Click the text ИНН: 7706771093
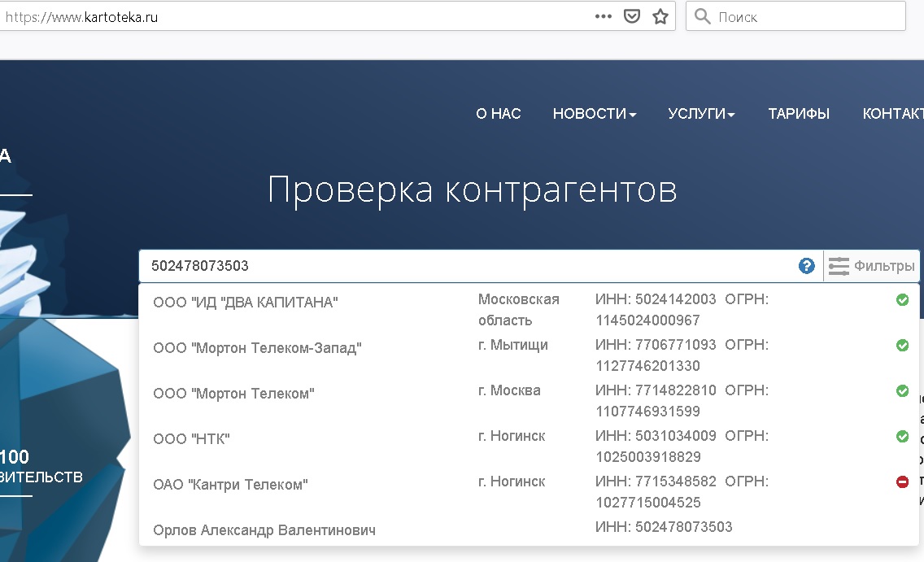The width and height of the screenshot is (924, 562). [656, 345]
